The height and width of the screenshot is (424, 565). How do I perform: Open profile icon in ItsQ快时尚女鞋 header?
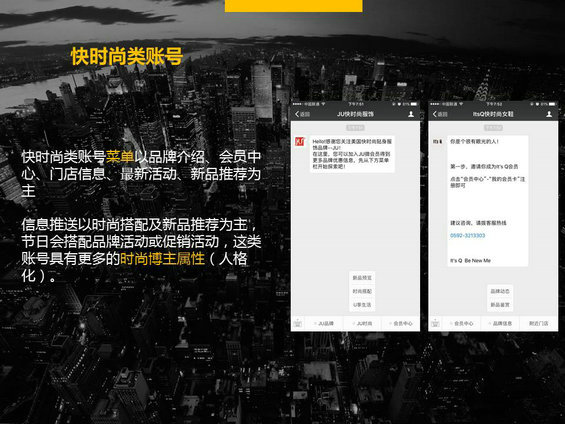[549, 114]
